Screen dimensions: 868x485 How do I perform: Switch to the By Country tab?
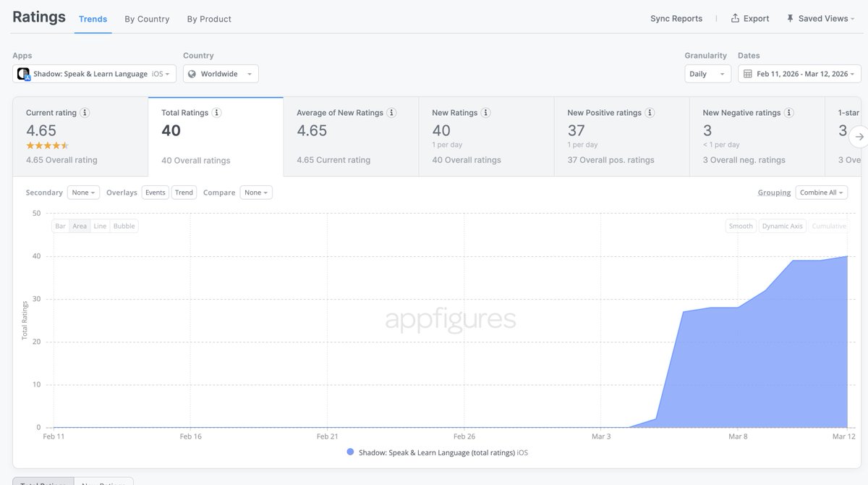[147, 19]
